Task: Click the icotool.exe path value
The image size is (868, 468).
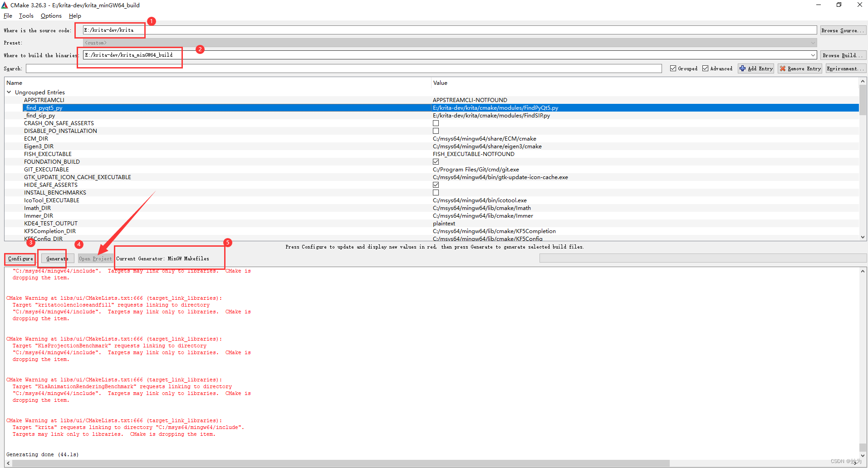Action: coord(480,200)
